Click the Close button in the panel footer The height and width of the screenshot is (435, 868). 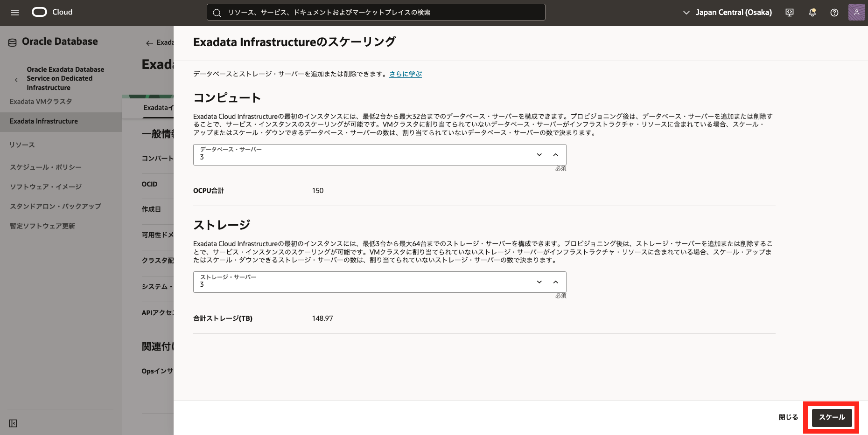pos(788,417)
